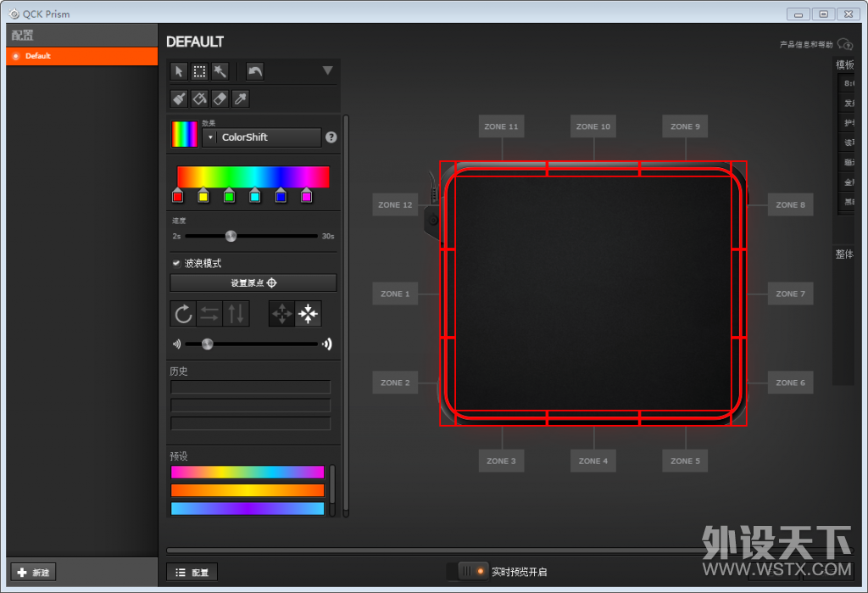Select the eyedropper color picker tool
868x593 pixels.
239,98
